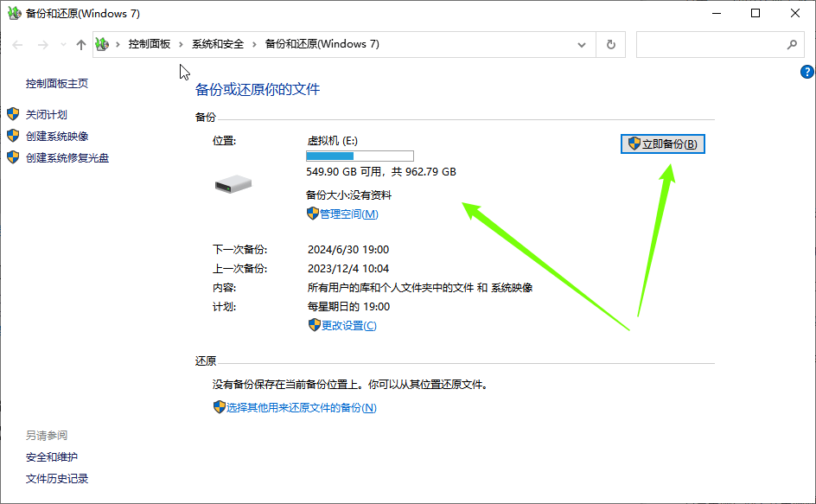Open the blue Help icon

click(x=806, y=72)
